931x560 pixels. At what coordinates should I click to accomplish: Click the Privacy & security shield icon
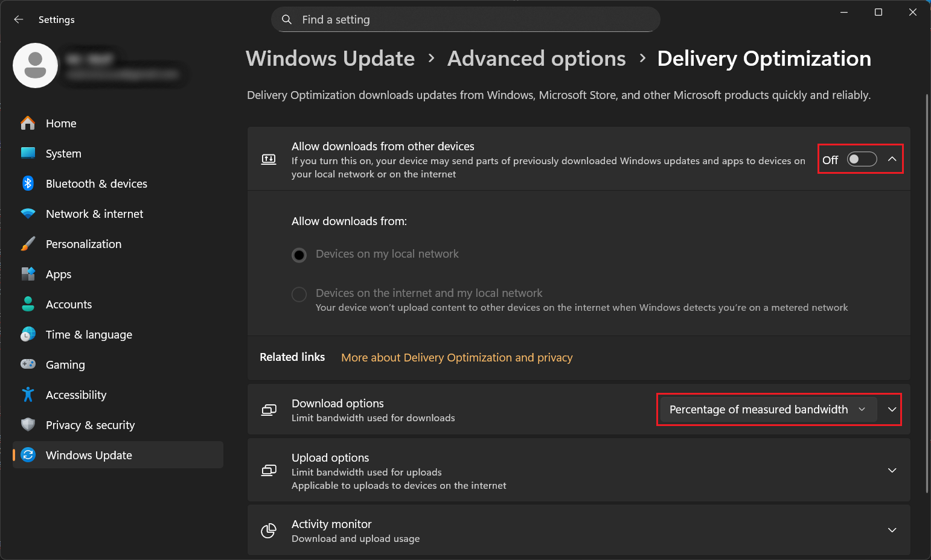(28, 425)
